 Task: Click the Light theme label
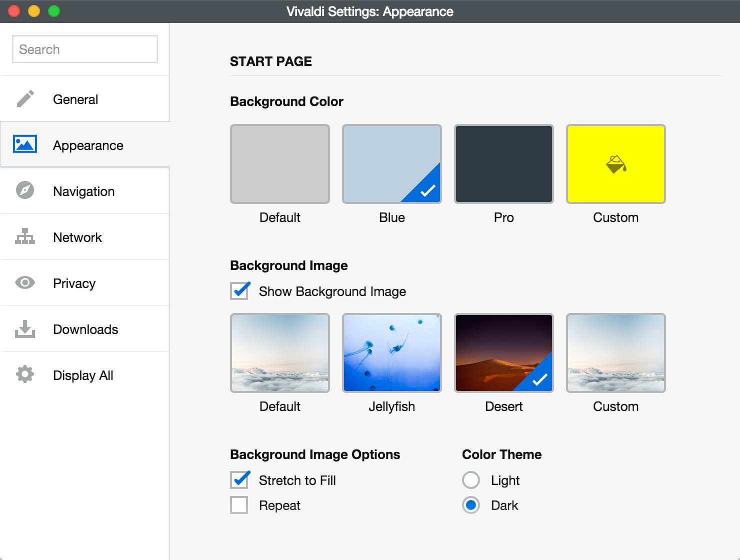(x=505, y=480)
